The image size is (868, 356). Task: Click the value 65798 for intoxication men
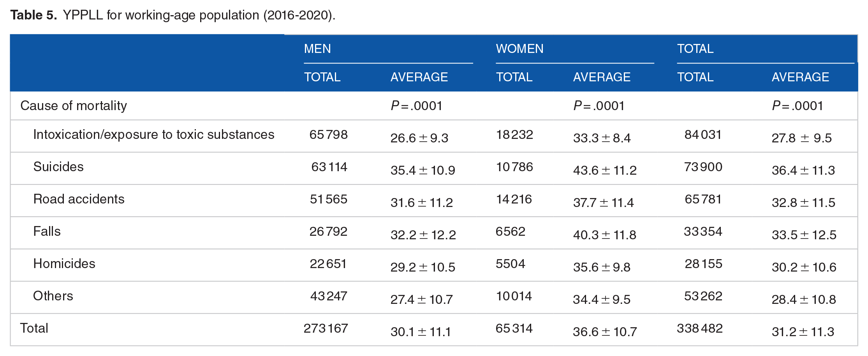328,135
